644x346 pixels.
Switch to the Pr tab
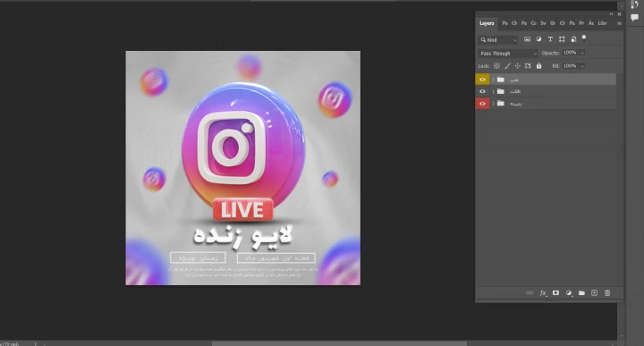pyautogui.click(x=581, y=23)
